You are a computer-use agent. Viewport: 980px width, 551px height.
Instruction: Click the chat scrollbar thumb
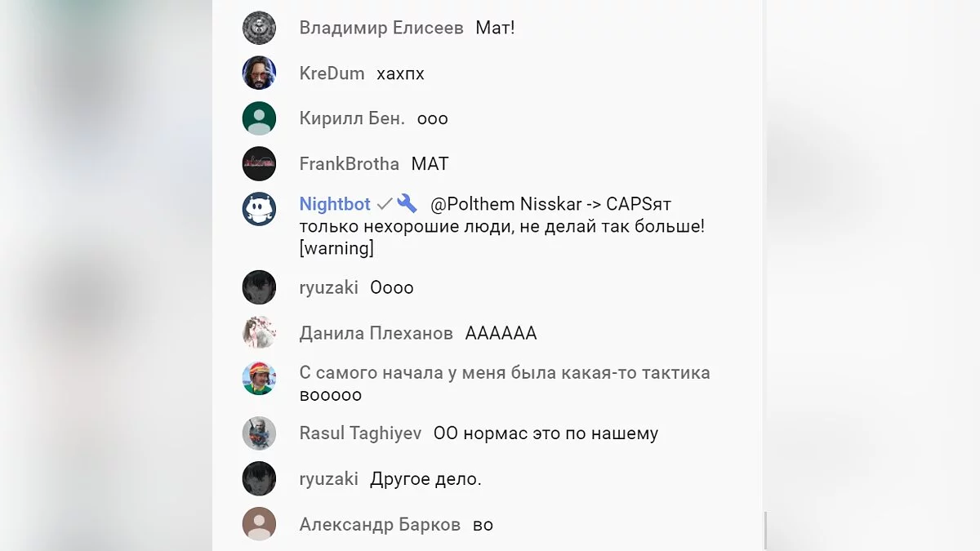(x=765, y=531)
